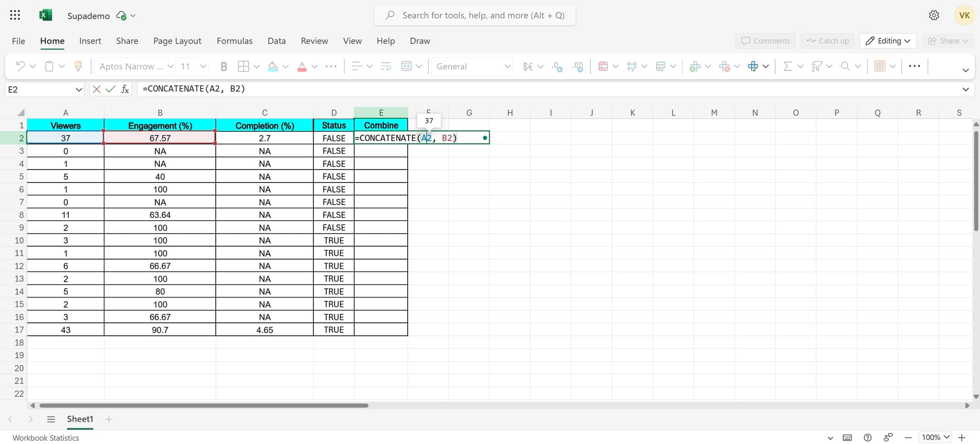Screen dimensions: 980x444
Task: Open the Insert Function fx button
Action: click(125, 89)
